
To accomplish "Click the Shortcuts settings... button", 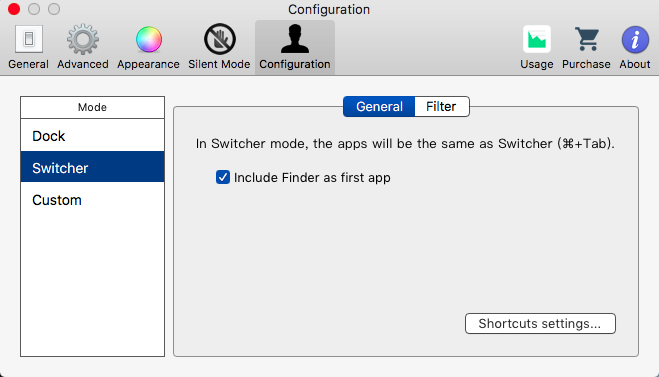I will pyautogui.click(x=540, y=323).
